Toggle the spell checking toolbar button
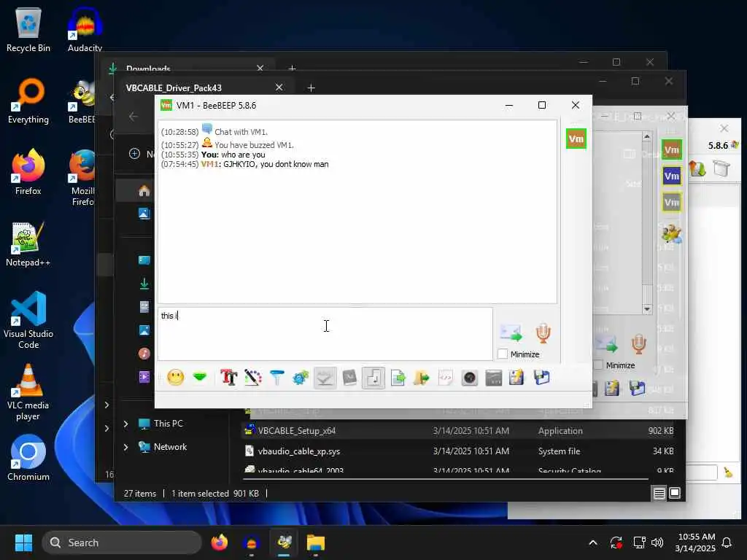The image size is (747, 560). pyautogui.click(x=325, y=378)
